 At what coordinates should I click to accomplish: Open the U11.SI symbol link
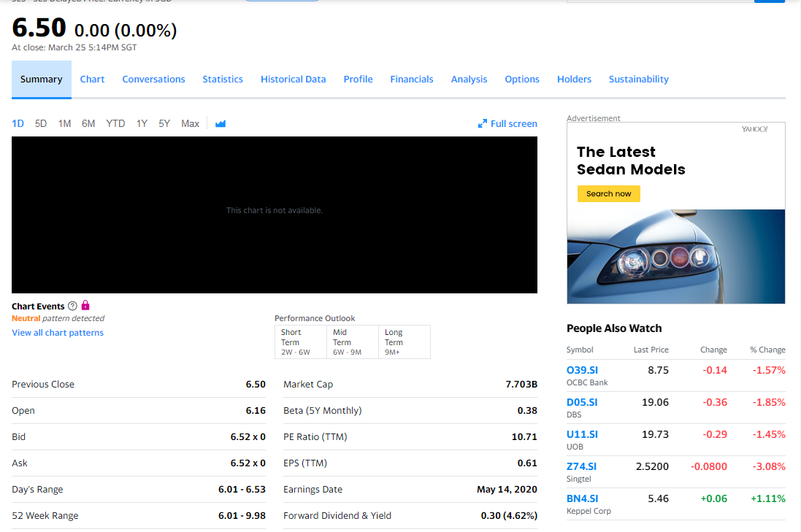[582, 434]
